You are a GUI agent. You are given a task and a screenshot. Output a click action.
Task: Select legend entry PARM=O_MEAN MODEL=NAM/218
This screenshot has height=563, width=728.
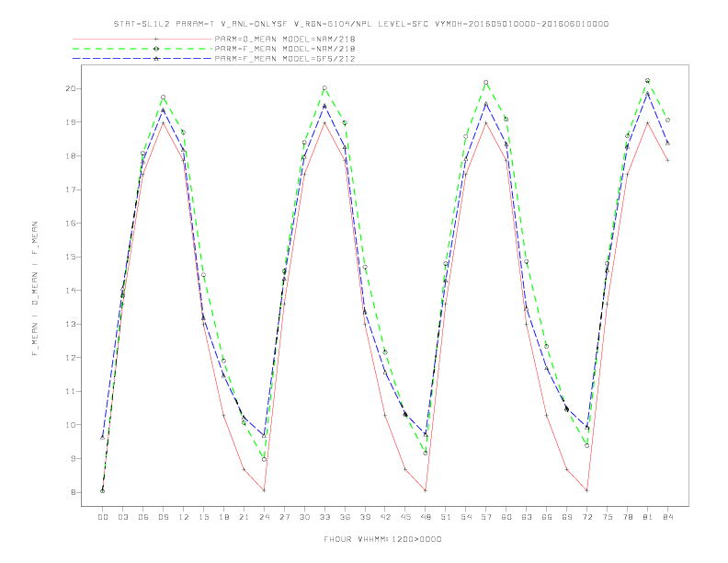coord(285,39)
